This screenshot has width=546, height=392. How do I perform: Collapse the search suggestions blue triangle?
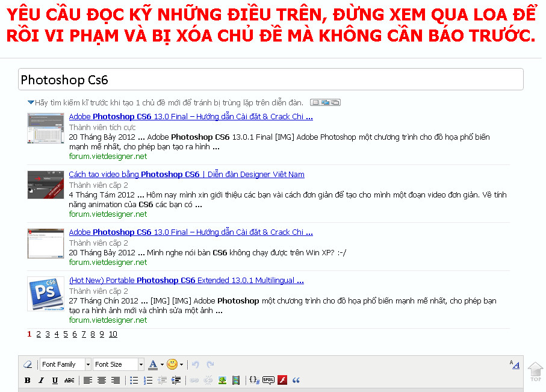pyautogui.click(x=31, y=102)
